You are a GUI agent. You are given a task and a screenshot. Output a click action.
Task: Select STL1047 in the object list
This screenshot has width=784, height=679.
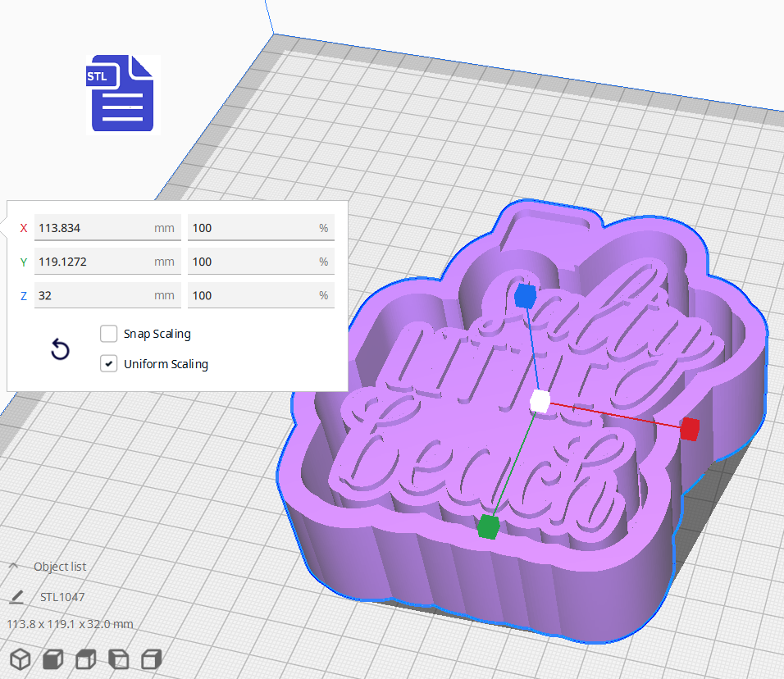[x=62, y=597]
